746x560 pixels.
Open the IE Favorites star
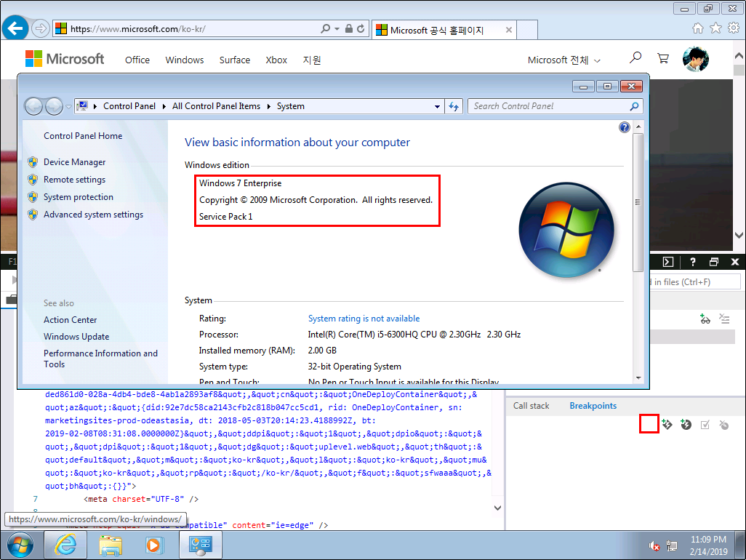pyautogui.click(x=715, y=28)
